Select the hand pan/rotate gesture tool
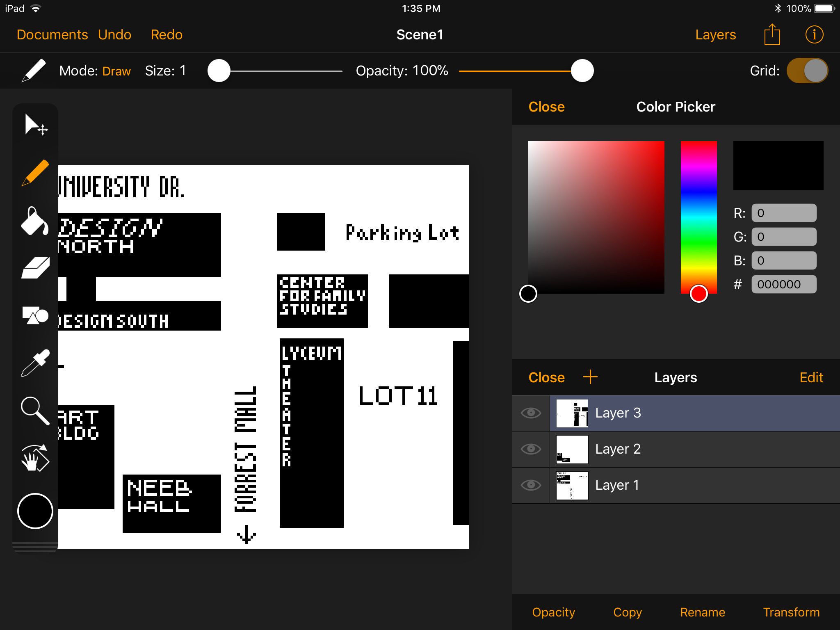 [x=35, y=458]
